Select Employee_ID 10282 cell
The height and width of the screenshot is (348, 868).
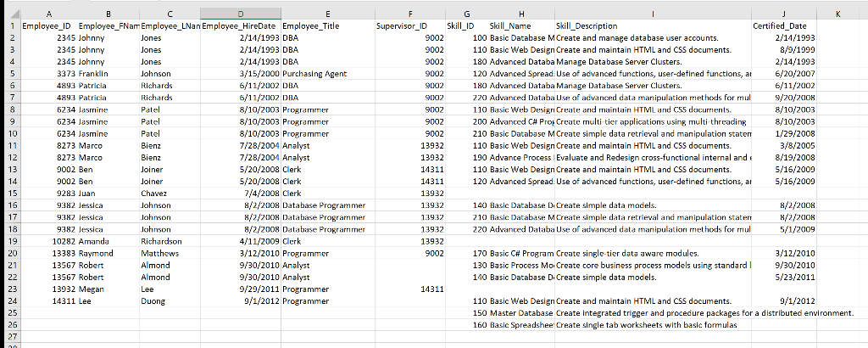[49, 242]
